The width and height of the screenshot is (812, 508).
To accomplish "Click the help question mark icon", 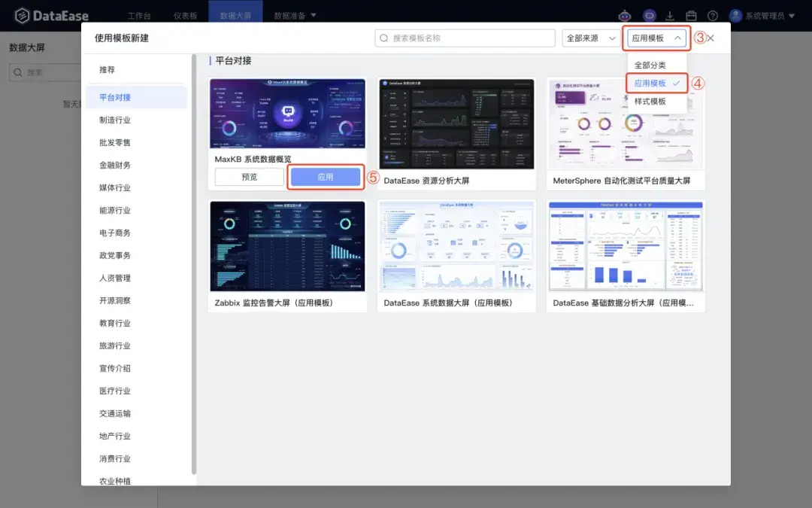I will coord(713,15).
